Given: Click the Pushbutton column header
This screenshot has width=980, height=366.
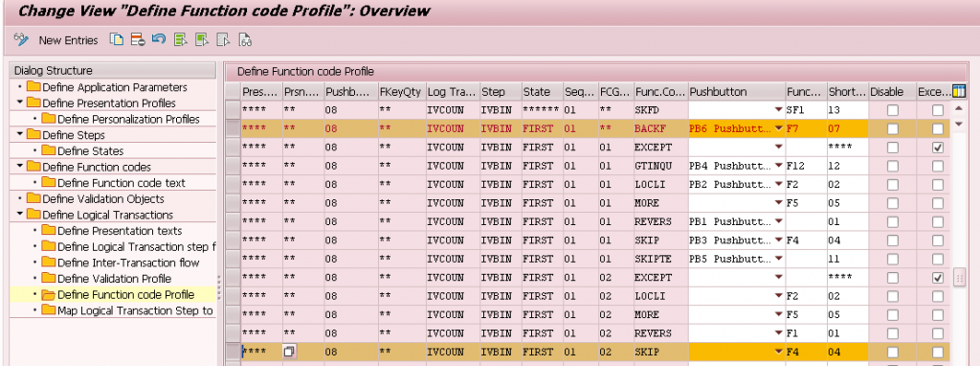Looking at the screenshot, I should 736,91.
